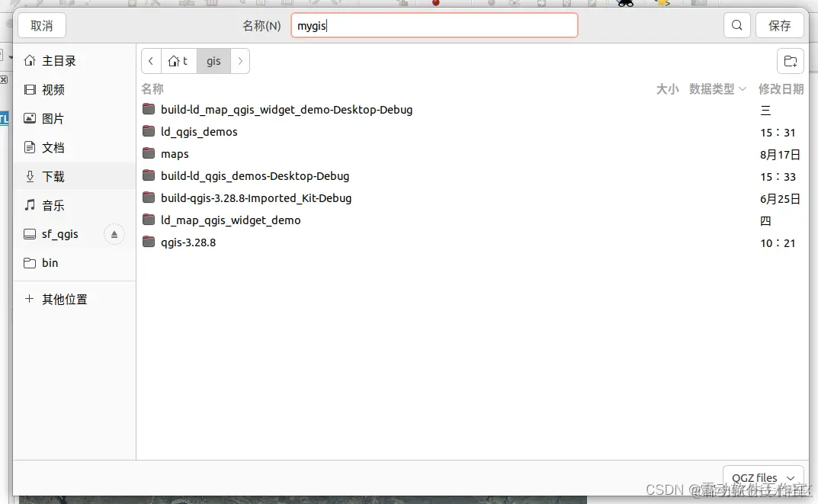Click the folder icon of qgis-3.28.8 row
The image size is (818, 504).
149,242
